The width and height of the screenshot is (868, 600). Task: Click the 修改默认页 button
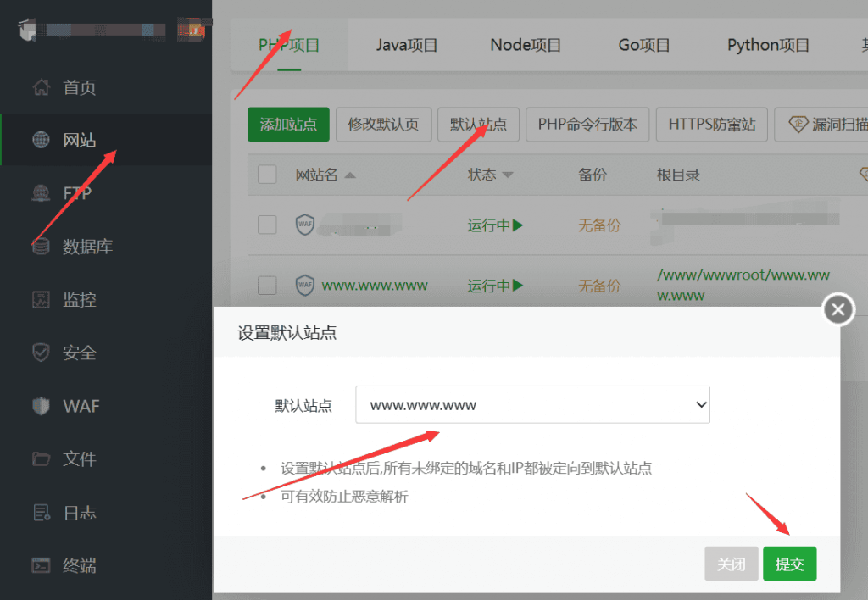384,125
